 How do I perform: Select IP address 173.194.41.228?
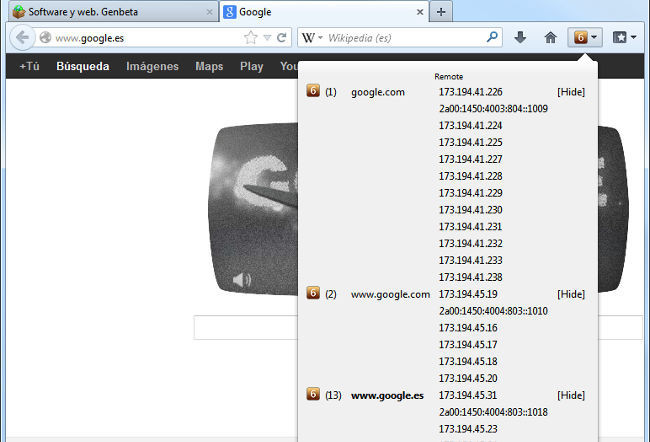[x=471, y=176]
